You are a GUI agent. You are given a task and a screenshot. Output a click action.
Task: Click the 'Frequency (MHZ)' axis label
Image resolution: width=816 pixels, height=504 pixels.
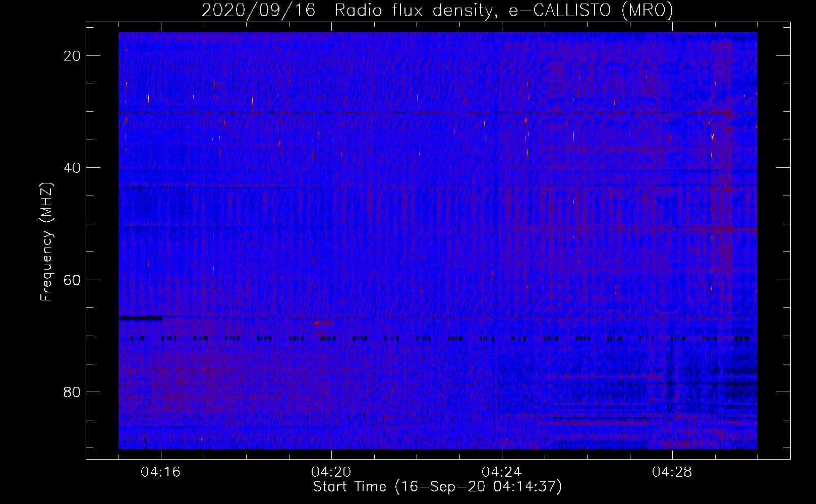coord(46,242)
